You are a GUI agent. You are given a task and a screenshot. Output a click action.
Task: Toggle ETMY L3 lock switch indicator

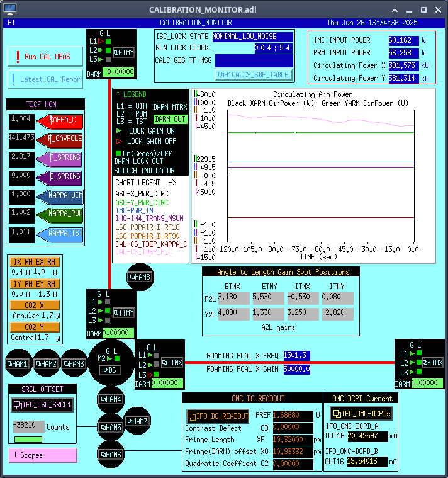point(108,60)
